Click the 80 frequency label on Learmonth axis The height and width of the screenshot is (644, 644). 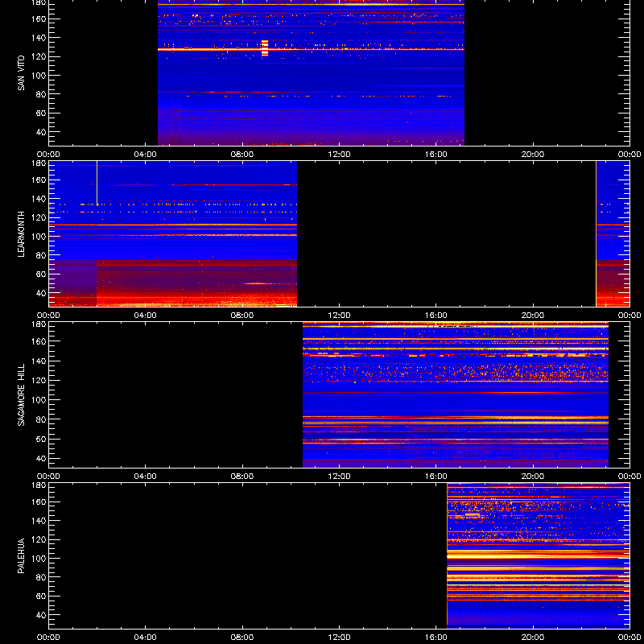click(x=41, y=255)
